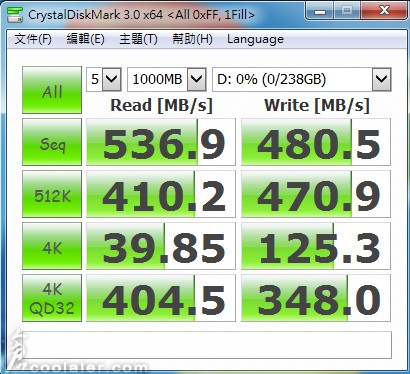Screen dimensions: 410x374
Task: Select the 4K QD32 read result 404.5
Action: pyautogui.click(x=161, y=298)
